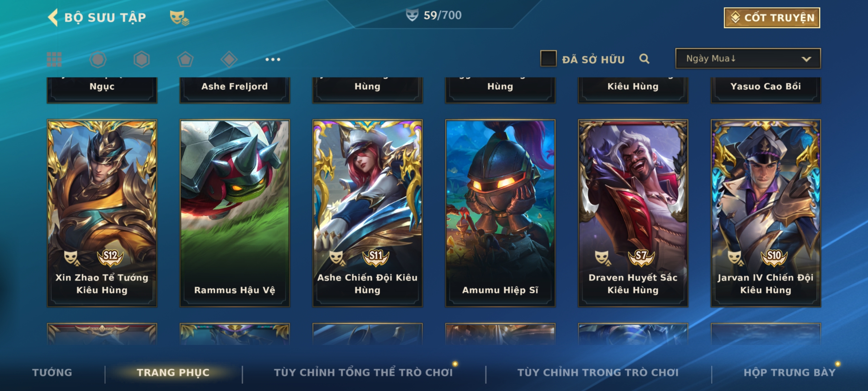Screen dimensions: 868x391
Task: Open the Amumu Hiệp Sĩ skin card
Action: (x=500, y=213)
